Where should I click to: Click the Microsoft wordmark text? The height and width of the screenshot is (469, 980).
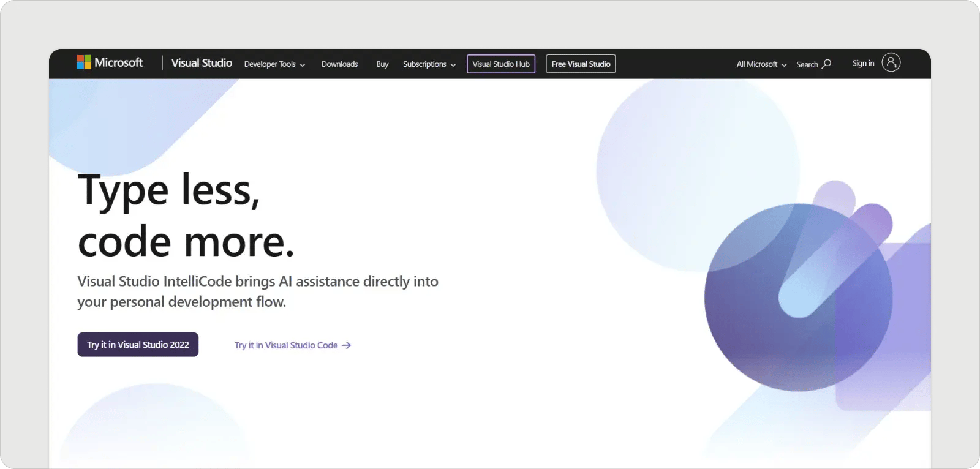coord(118,62)
